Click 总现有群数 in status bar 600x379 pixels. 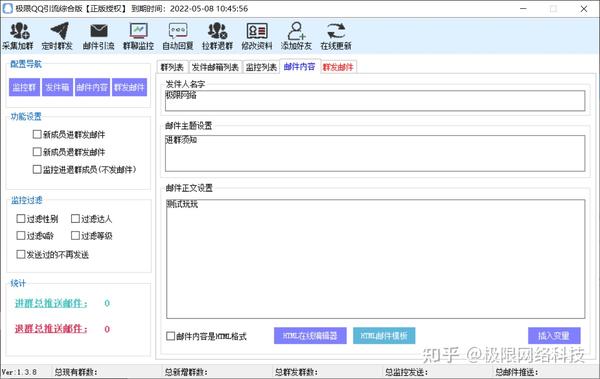(76, 372)
